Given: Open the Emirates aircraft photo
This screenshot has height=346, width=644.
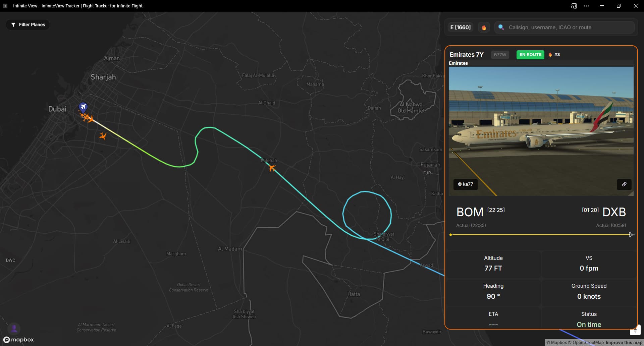Looking at the screenshot, I should [x=541, y=131].
